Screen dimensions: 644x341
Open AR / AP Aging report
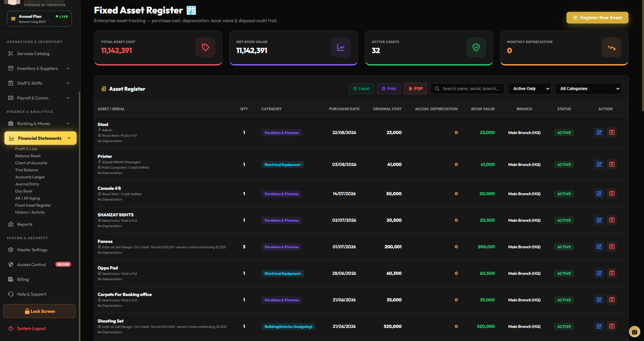(x=28, y=198)
